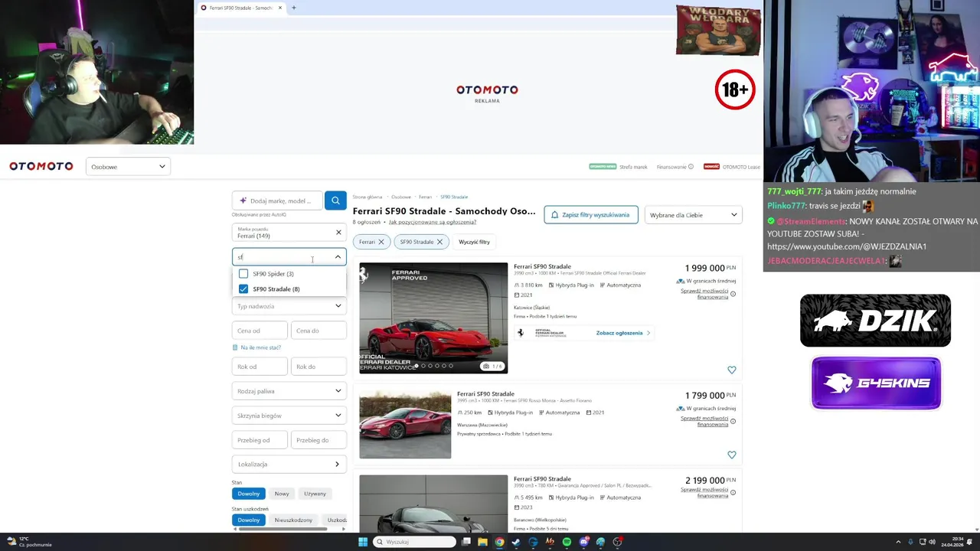Collapse the model dropdown chevron

pyautogui.click(x=338, y=257)
